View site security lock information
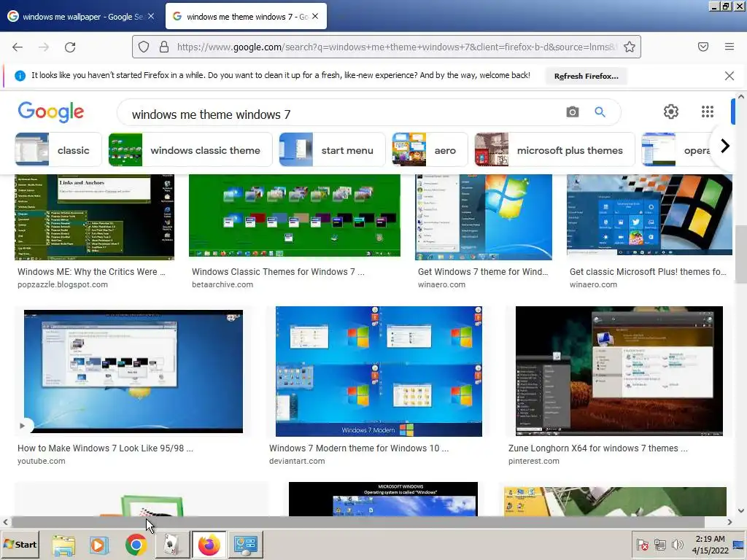 tap(164, 47)
